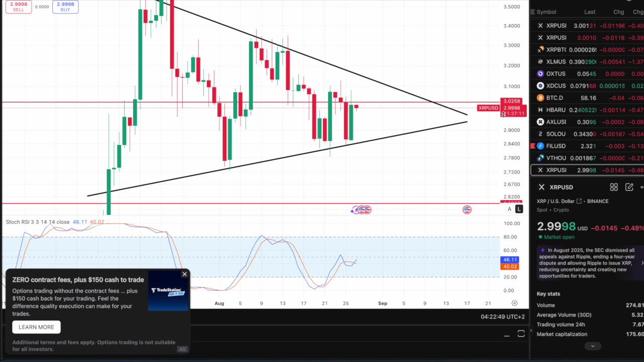Minimize the bottom panel
The width and height of the screenshot is (644, 362).
point(507,334)
